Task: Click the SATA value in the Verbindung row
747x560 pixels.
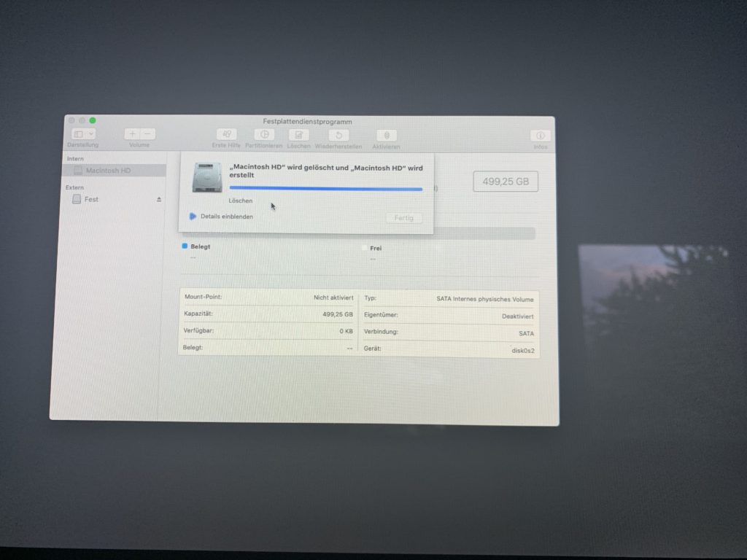Action: [527, 333]
